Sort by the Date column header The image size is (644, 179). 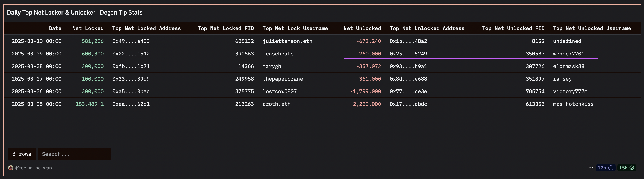click(x=55, y=28)
